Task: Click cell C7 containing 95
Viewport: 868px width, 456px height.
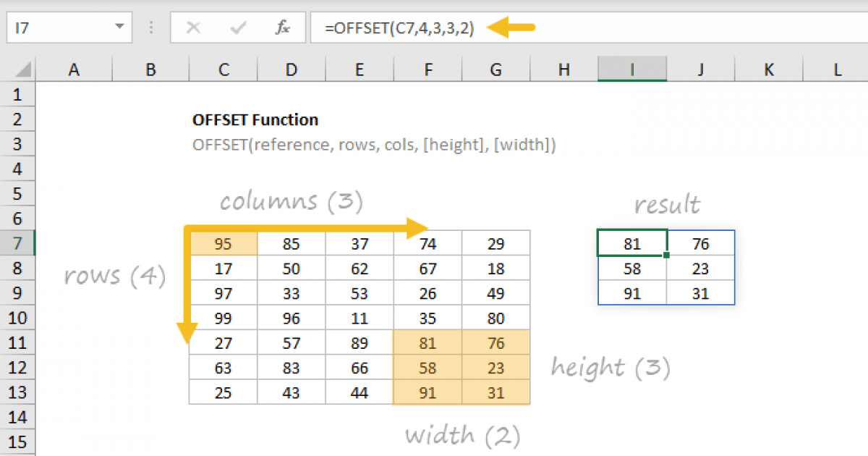Action: click(x=224, y=244)
